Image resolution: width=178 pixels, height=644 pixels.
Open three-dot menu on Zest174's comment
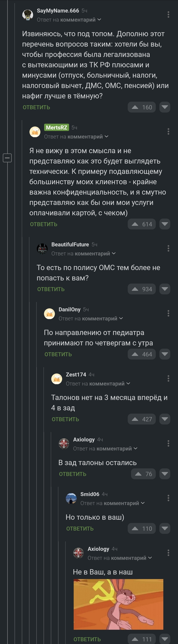(168, 379)
